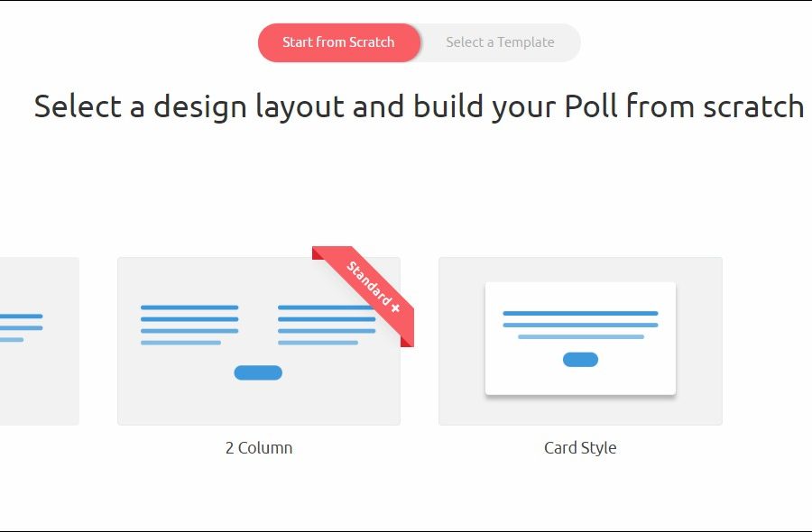Click the top blue line in Card Style preview
This screenshot has width=812, height=532.
tap(580, 313)
